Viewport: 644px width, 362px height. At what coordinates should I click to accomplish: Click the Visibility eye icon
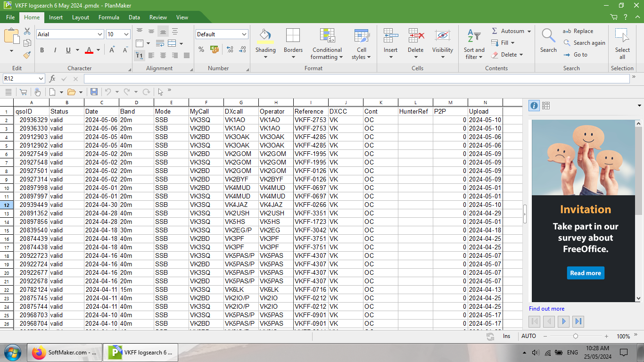[x=442, y=36]
